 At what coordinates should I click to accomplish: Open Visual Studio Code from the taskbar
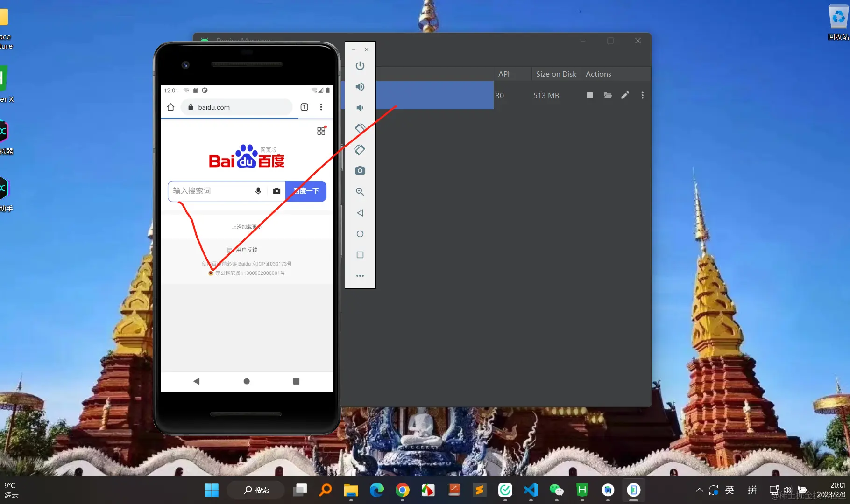click(531, 490)
